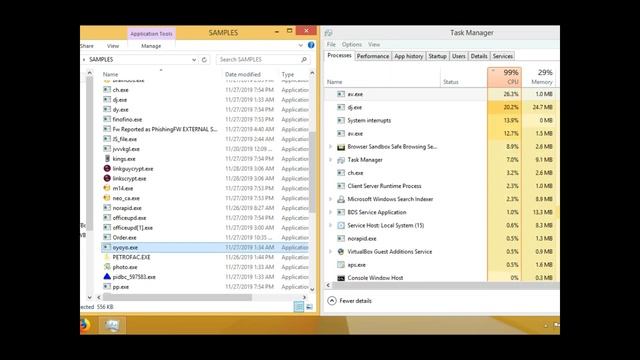Viewport: 640px width, 360px height.
Task: Open the Manage ribbon tab
Action: [151, 46]
